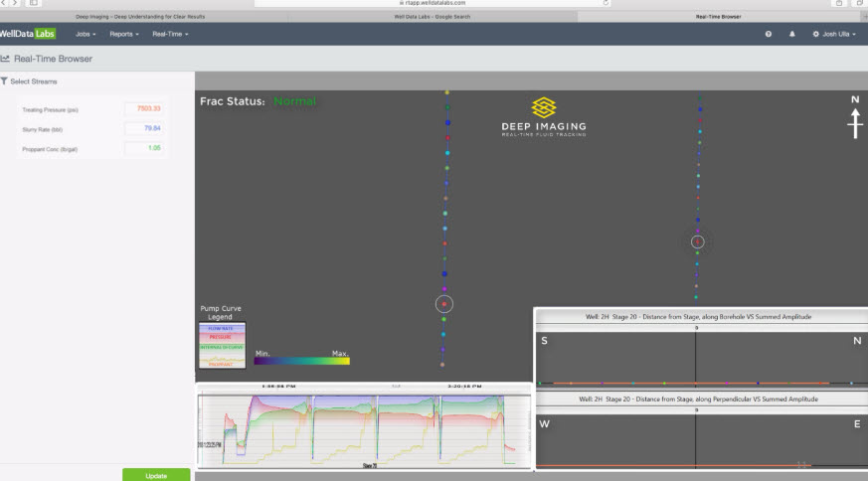Click the Slurry Rate value field

[x=144, y=128]
